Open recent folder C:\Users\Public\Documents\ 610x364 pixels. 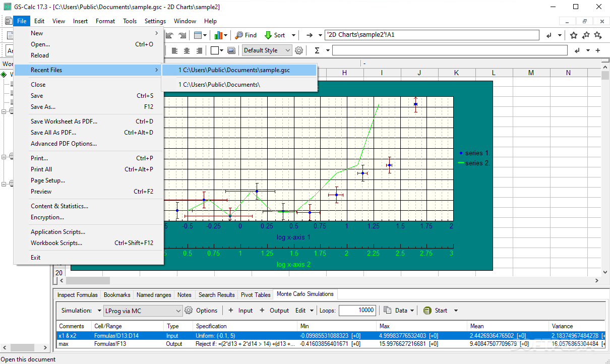click(x=239, y=85)
